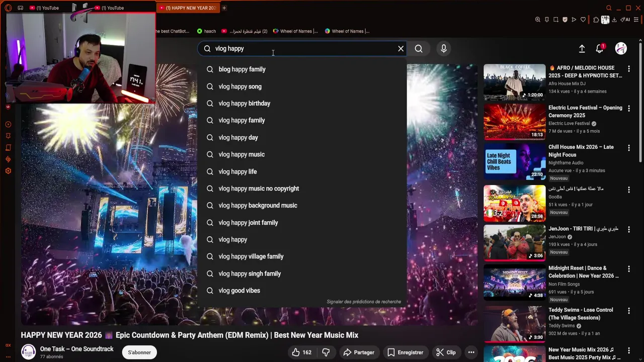644x362 pixels.
Task: Open JenJoon TIRI TIRI thumbnail
Action: point(514,243)
